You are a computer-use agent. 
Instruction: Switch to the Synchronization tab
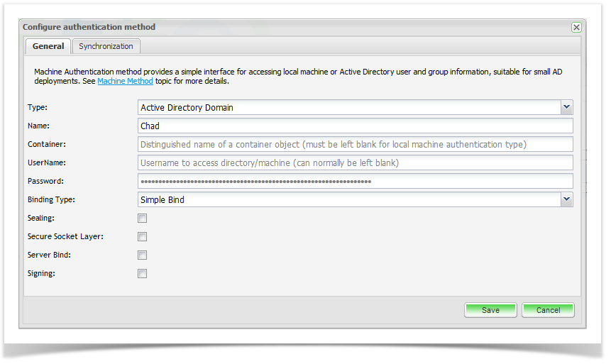coord(106,47)
